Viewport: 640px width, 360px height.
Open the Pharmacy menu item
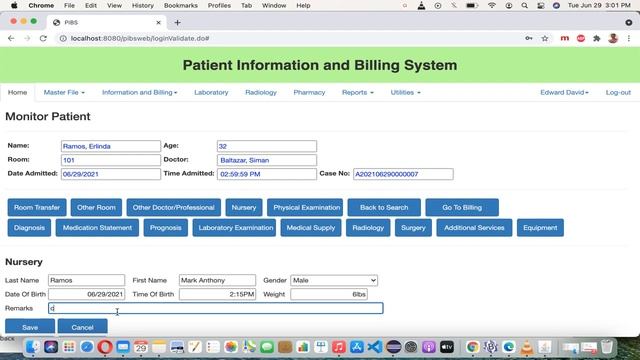[x=309, y=93]
